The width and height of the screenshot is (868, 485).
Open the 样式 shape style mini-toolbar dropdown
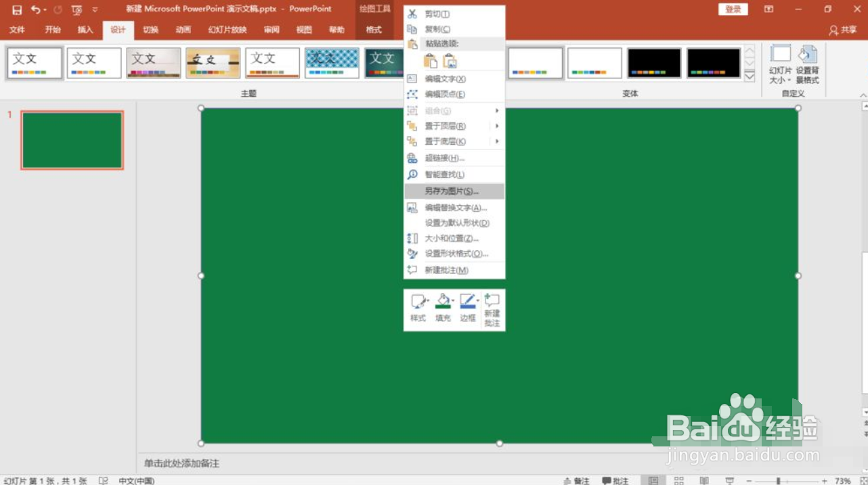tap(418, 308)
